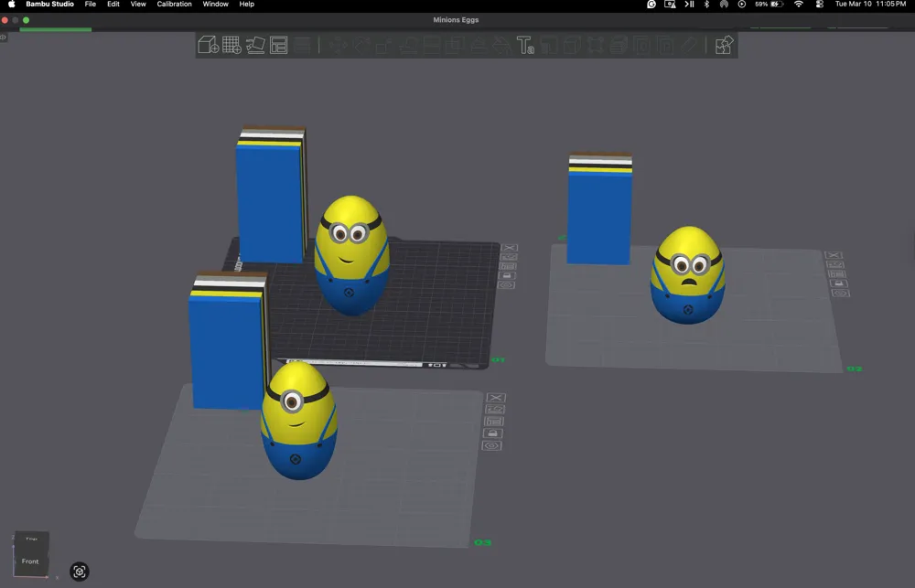Open the Wi-Fi status menu

click(798, 4)
